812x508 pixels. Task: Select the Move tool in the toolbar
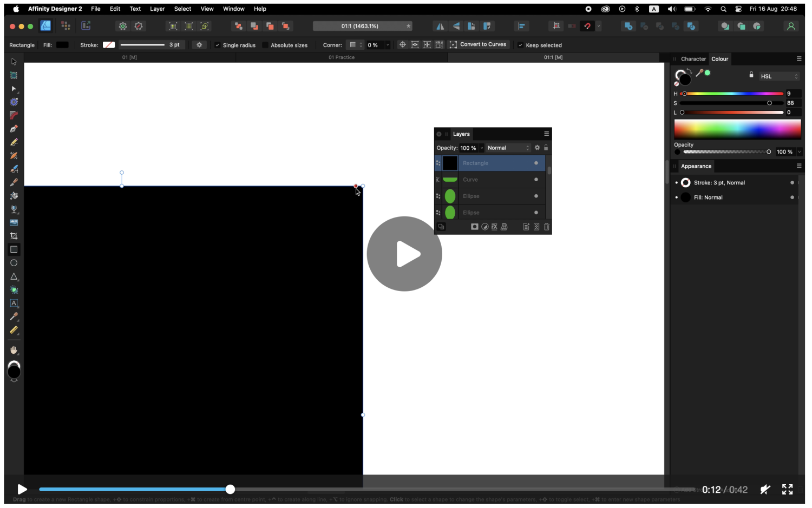pos(14,62)
